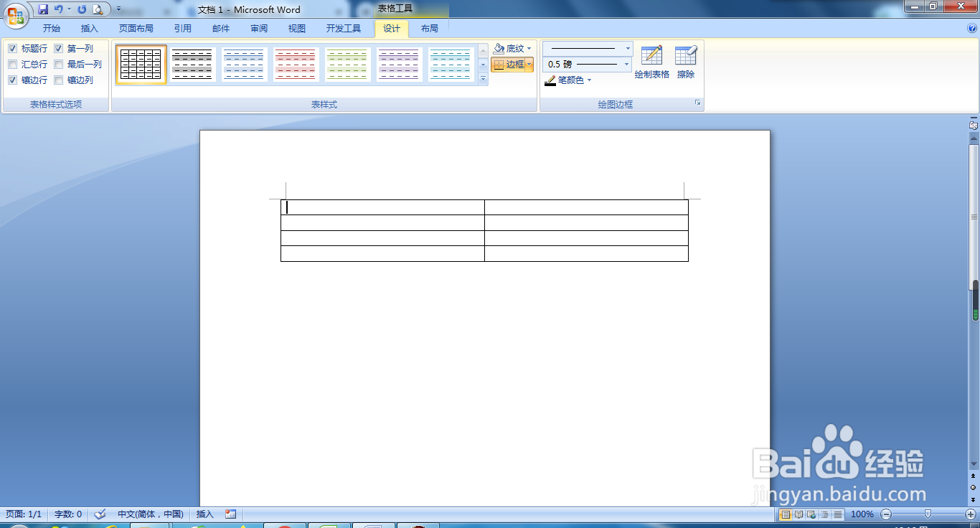Open Draw Borders dialog launcher
This screenshot has height=528, width=980.
(697, 104)
